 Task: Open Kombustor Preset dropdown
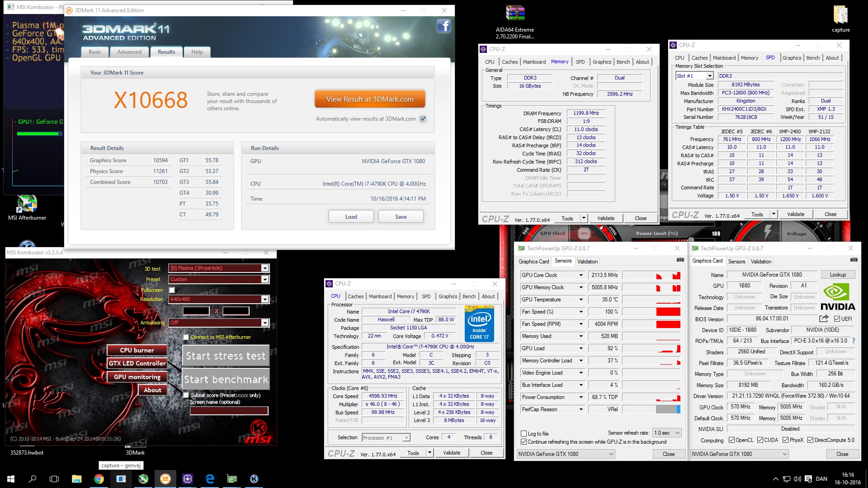tap(265, 279)
